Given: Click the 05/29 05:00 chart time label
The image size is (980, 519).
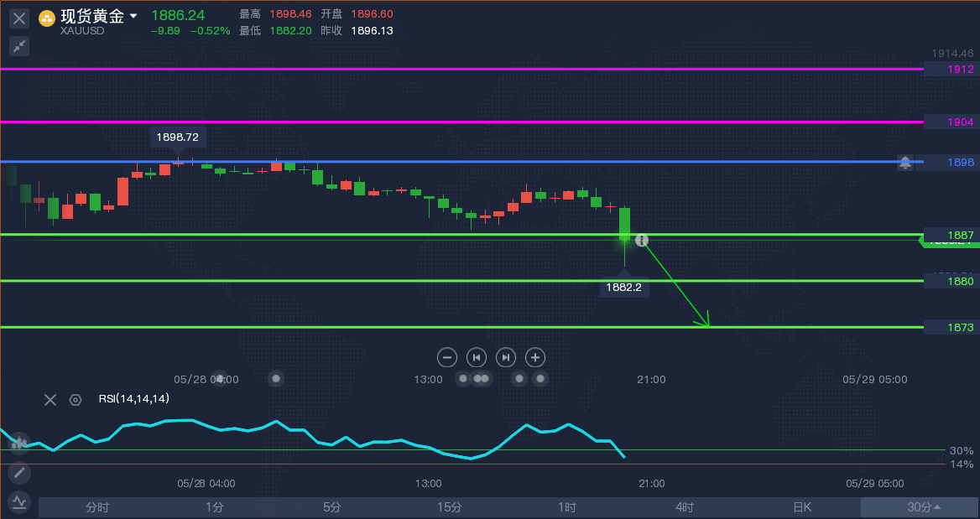Looking at the screenshot, I should pos(875,379).
